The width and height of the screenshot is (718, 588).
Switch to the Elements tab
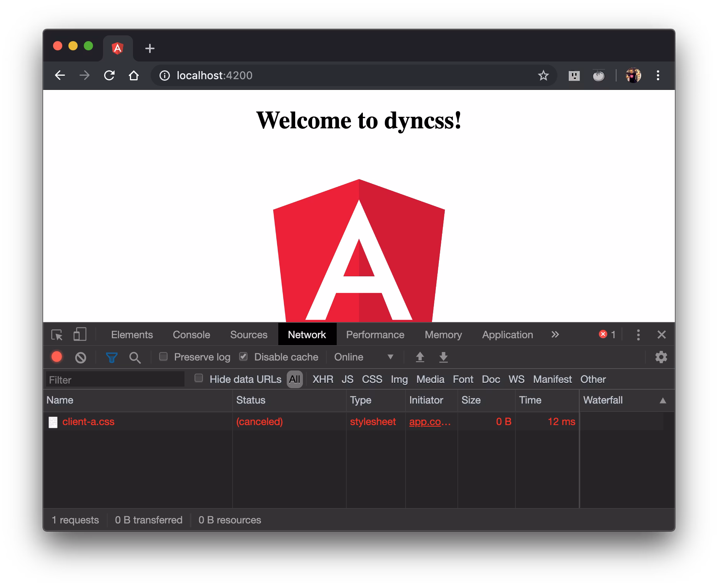pyautogui.click(x=132, y=335)
